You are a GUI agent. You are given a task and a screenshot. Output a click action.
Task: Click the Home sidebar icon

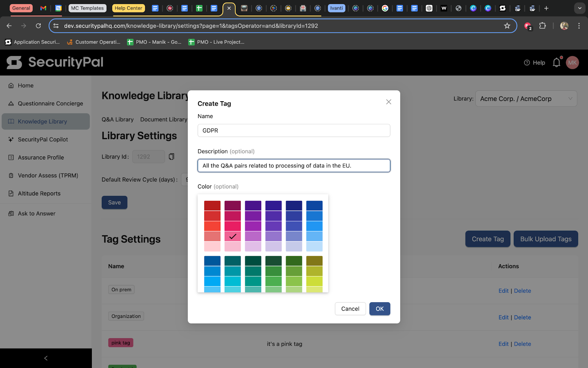[11, 85]
